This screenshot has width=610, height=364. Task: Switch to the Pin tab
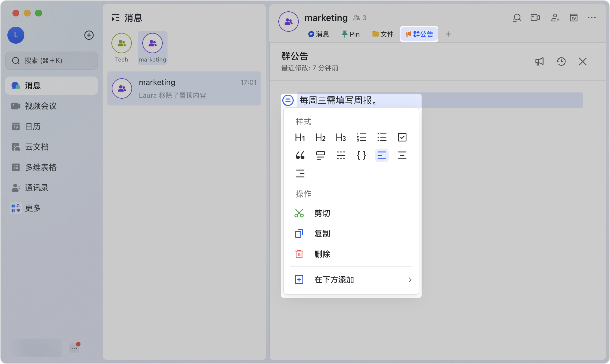pos(351,34)
